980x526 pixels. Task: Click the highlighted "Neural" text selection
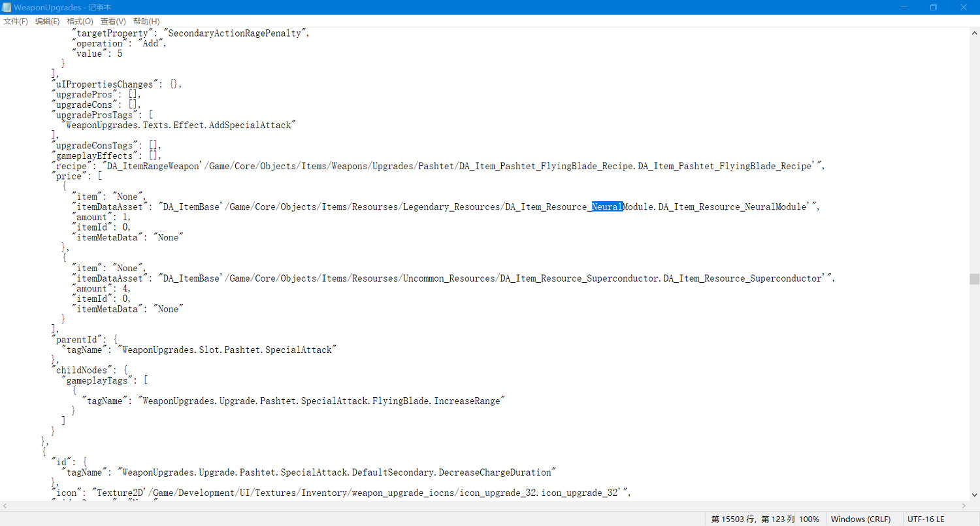(607, 207)
